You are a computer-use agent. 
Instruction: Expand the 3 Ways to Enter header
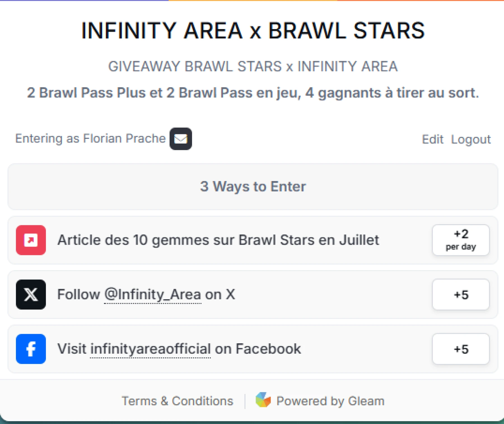(253, 186)
